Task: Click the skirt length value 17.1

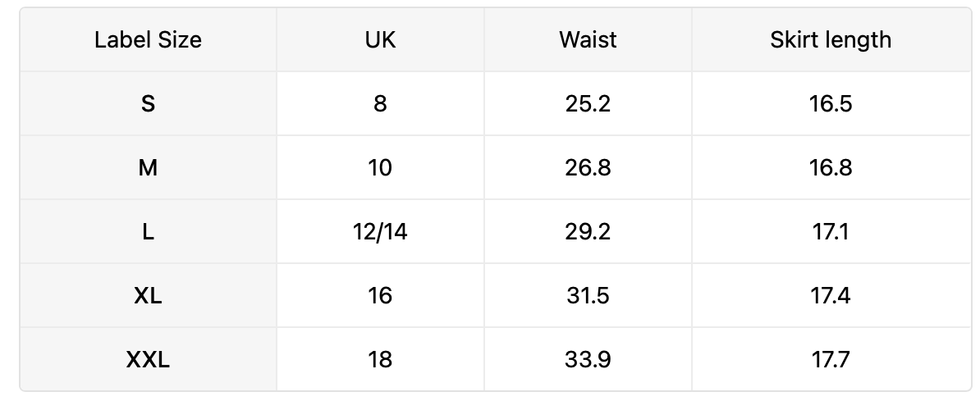Action: [831, 231]
